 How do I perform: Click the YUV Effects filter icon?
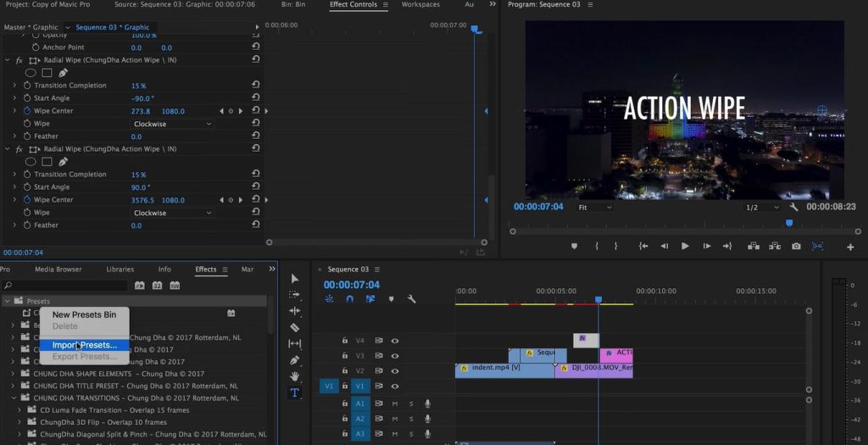pyautogui.click(x=175, y=286)
